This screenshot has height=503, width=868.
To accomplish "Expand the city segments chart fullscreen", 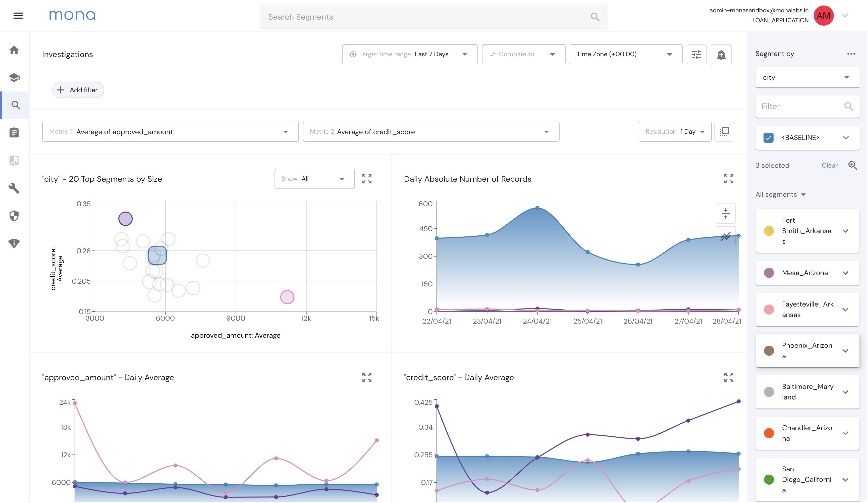I will click(367, 179).
